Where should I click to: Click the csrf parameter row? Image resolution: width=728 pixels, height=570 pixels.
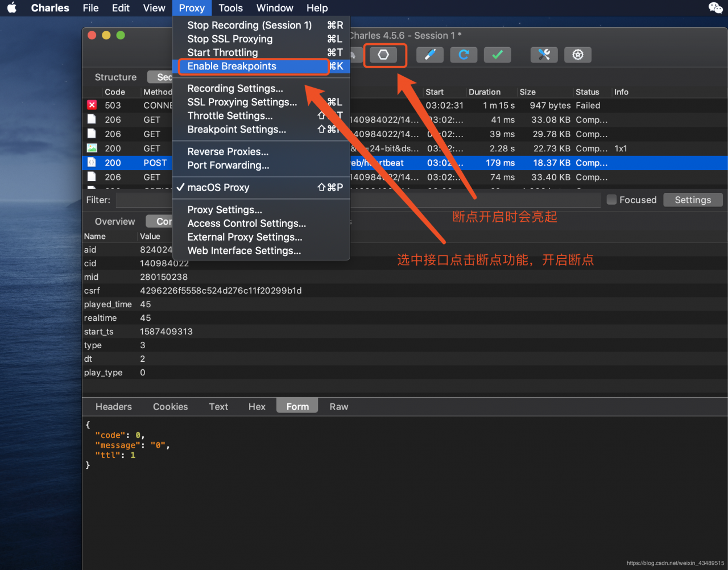tap(405, 290)
